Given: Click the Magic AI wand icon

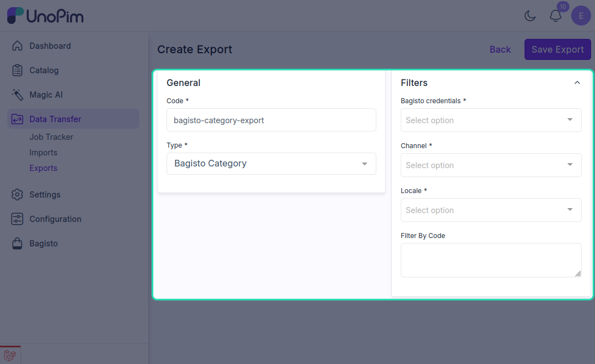Looking at the screenshot, I should [17, 95].
